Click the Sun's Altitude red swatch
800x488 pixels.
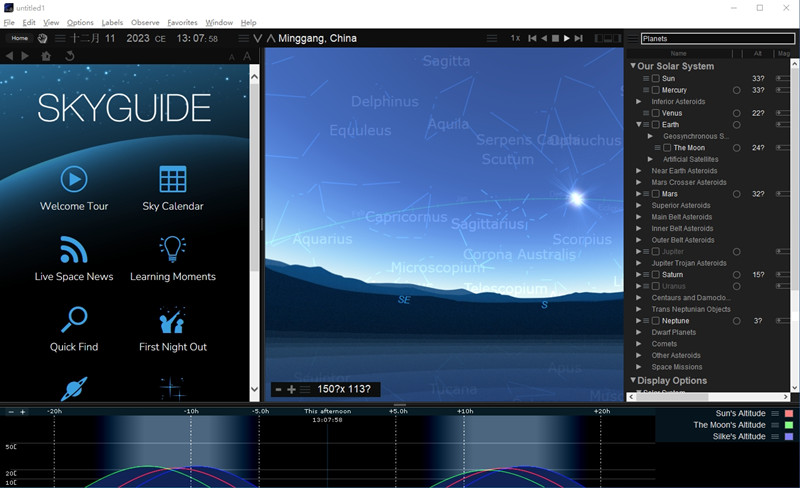click(789, 413)
